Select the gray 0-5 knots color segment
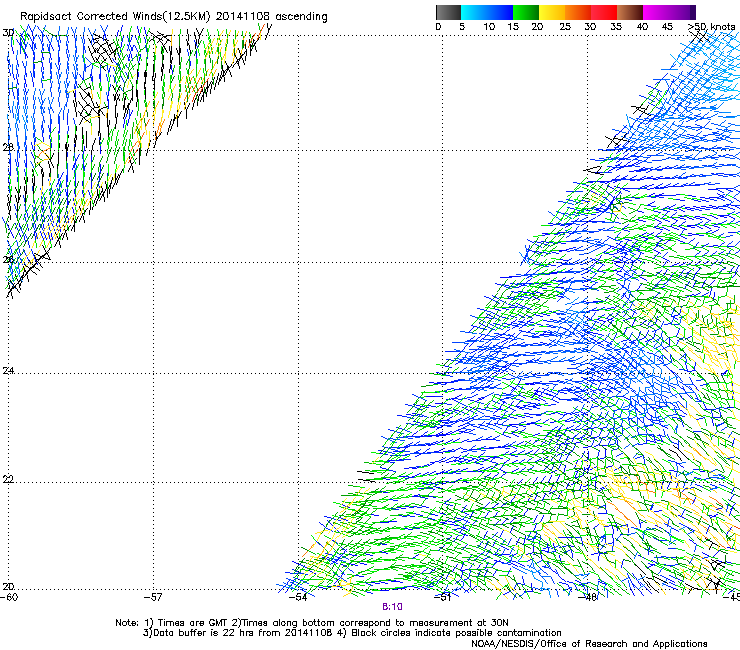 pos(448,12)
